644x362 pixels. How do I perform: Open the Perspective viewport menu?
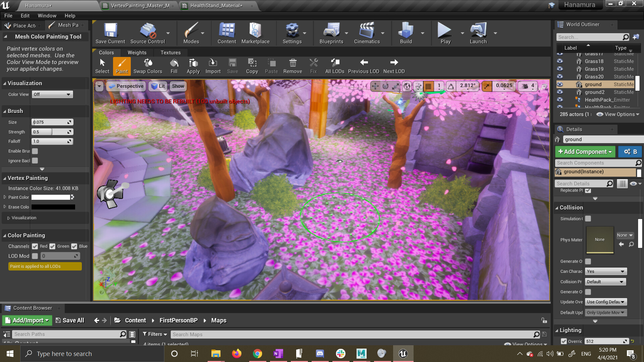click(126, 86)
